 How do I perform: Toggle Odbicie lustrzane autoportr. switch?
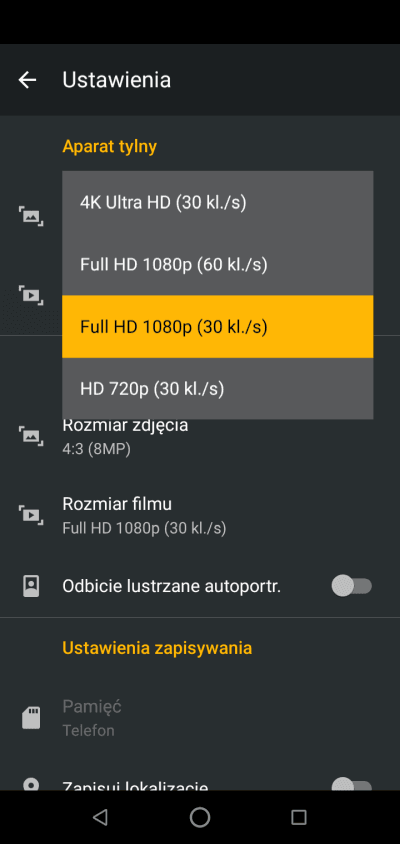[352, 586]
